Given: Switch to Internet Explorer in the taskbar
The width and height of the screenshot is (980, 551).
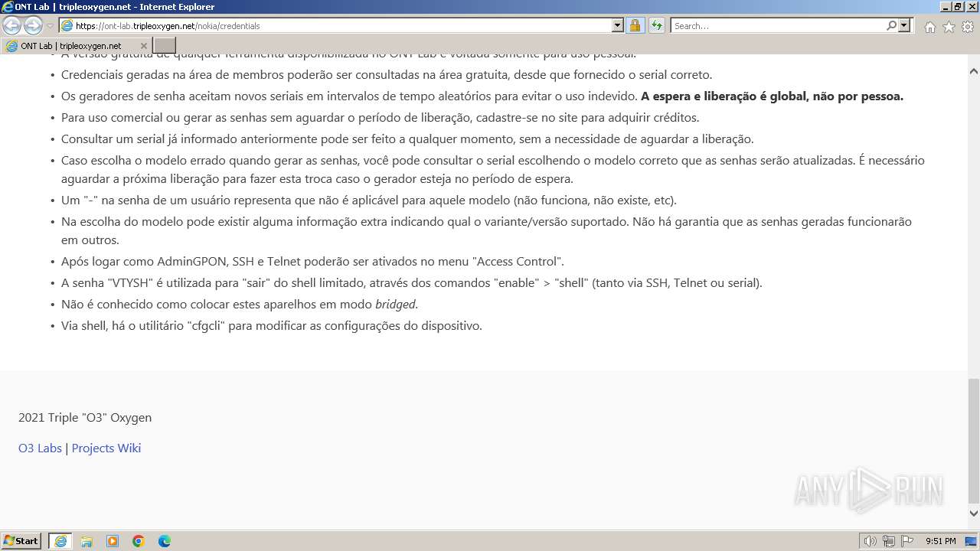Looking at the screenshot, I should click(x=60, y=541).
